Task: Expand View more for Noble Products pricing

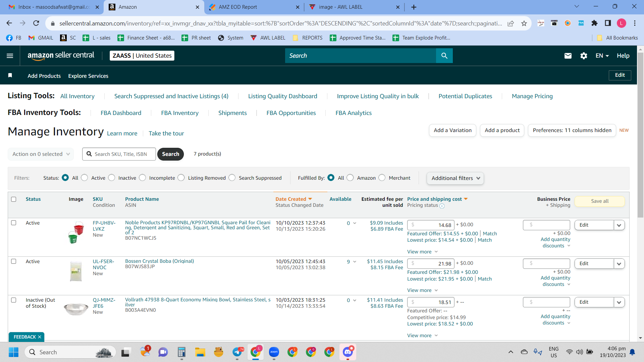Action: pos(423,252)
